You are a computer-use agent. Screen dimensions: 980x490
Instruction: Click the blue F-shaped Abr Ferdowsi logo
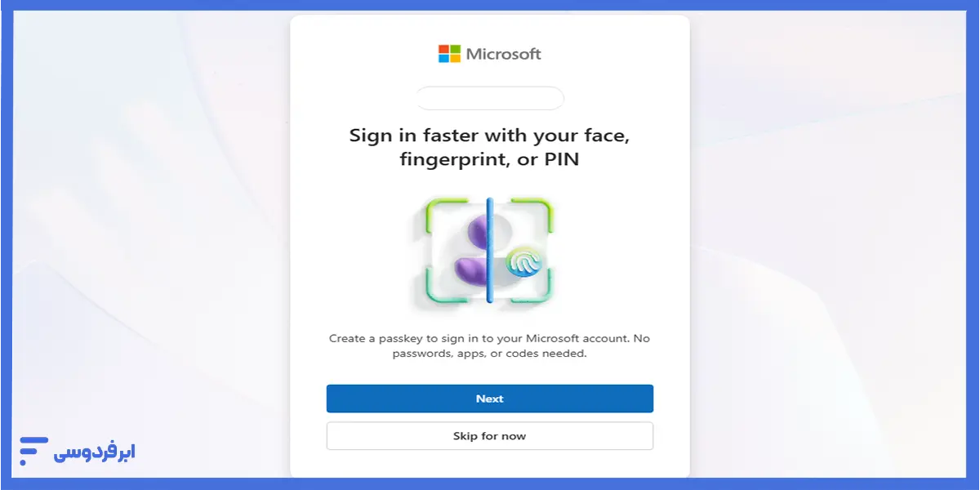click(x=34, y=451)
